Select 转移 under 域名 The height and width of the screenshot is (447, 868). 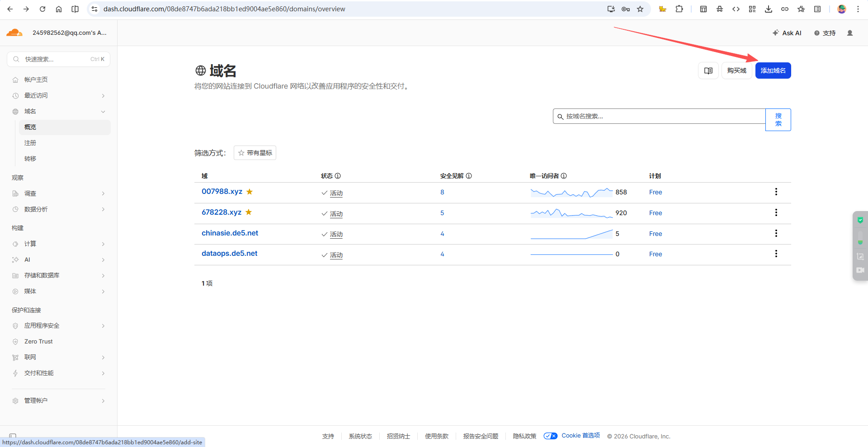point(64,159)
